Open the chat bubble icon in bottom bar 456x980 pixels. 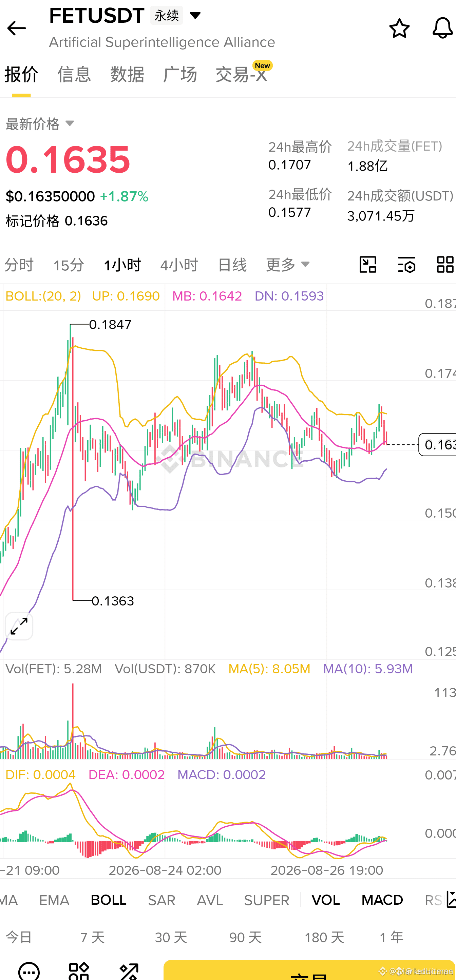(29, 971)
